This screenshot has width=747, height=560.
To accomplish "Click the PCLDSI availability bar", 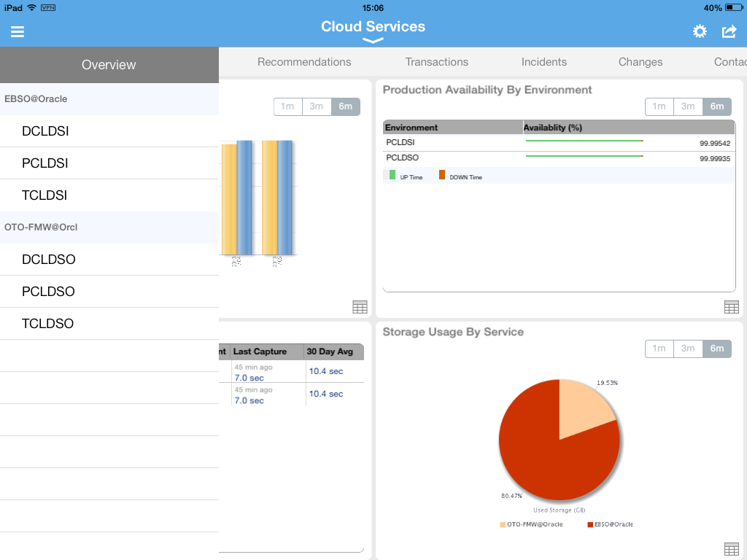I will click(584, 141).
